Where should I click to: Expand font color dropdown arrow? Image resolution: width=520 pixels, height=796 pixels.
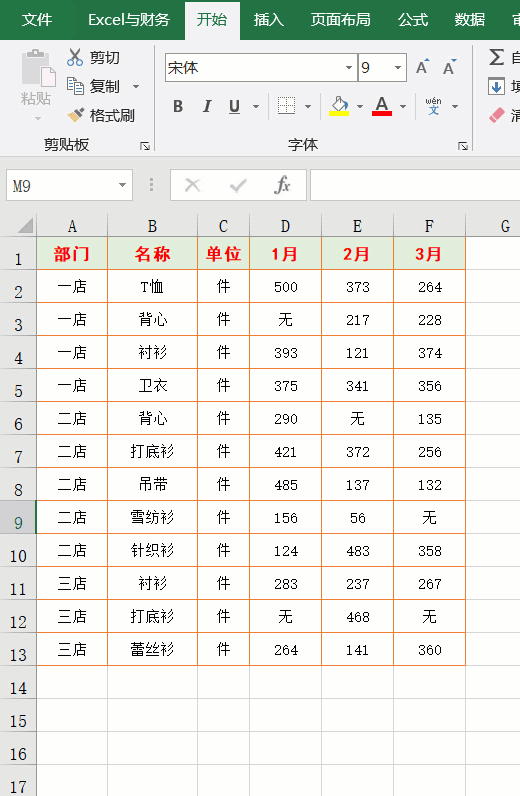coord(403,107)
